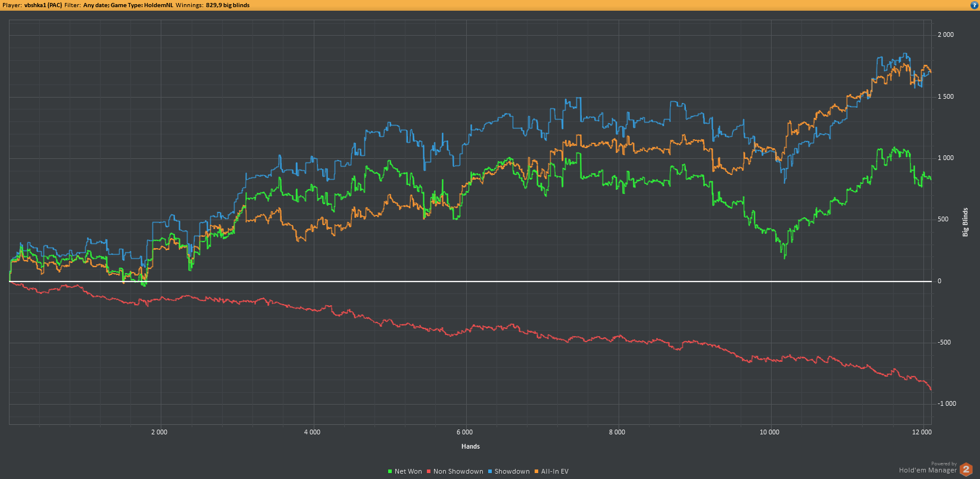980x479 pixels.
Task: Click the winnings value 829,9 big blinds
Action: point(228,5)
